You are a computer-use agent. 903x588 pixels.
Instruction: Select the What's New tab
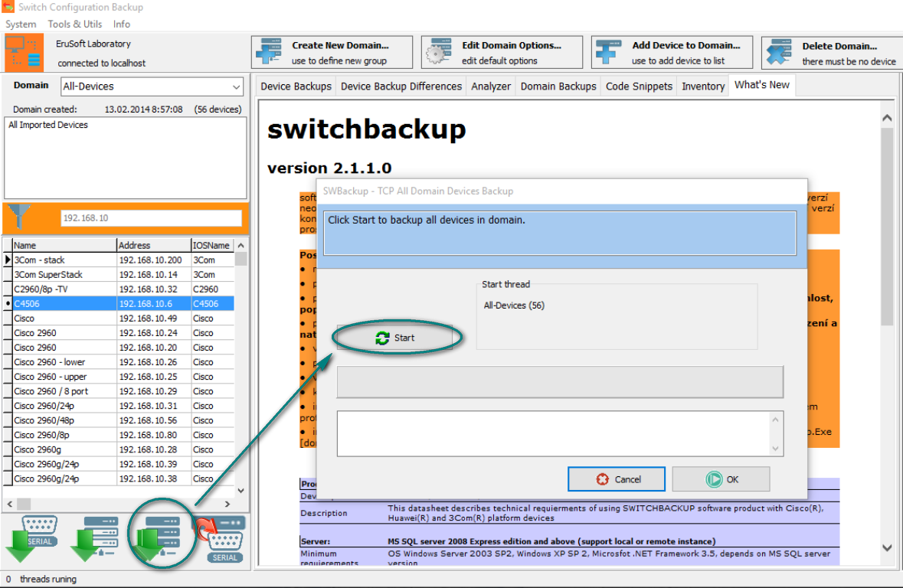coord(762,85)
